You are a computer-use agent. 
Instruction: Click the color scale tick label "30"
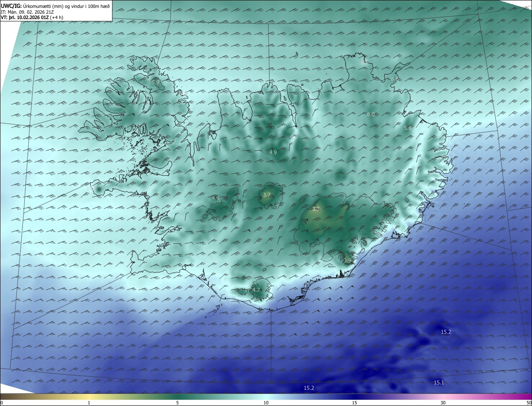coord(443,403)
